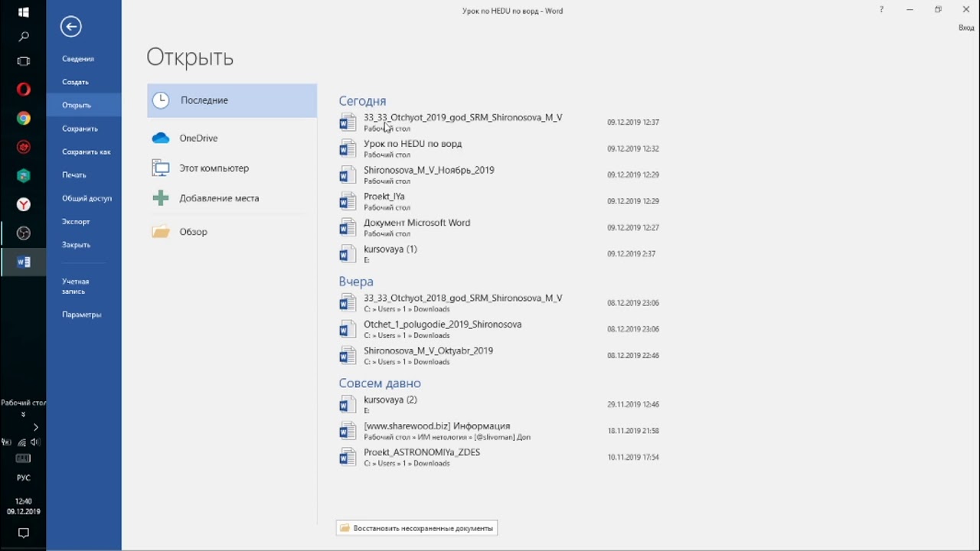Open the Общий доступ sharing page
This screenshot has height=551, width=980.
pyautogui.click(x=83, y=198)
